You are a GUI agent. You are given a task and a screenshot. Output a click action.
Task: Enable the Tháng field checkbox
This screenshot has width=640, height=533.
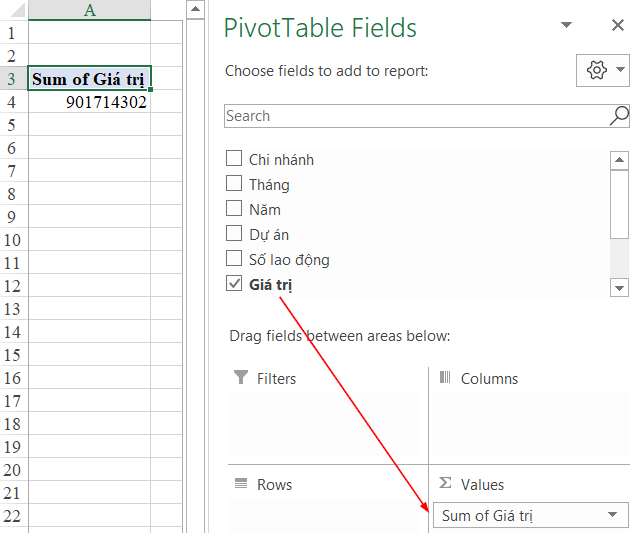coord(234,184)
